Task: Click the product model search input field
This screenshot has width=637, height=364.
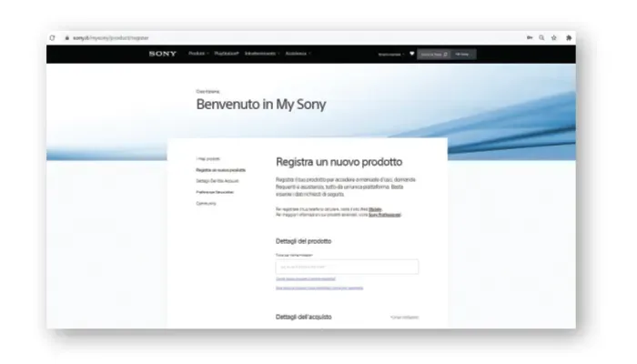Action: click(x=347, y=267)
